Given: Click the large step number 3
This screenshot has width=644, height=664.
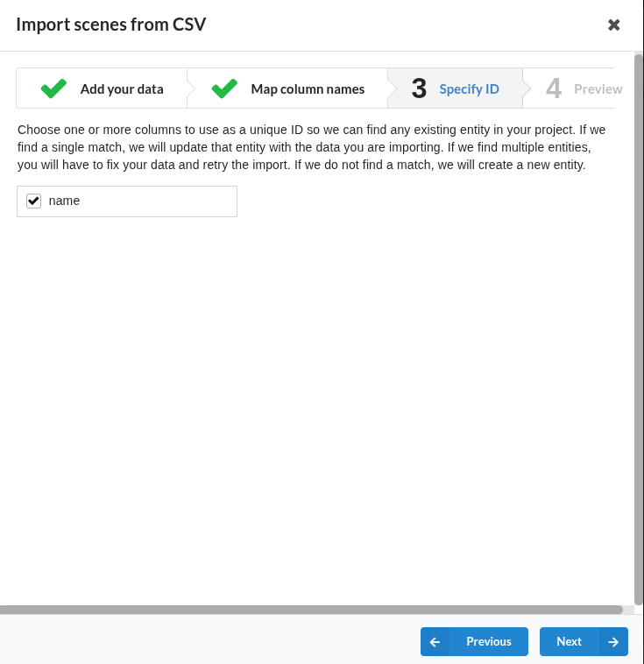Looking at the screenshot, I should (x=419, y=88).
